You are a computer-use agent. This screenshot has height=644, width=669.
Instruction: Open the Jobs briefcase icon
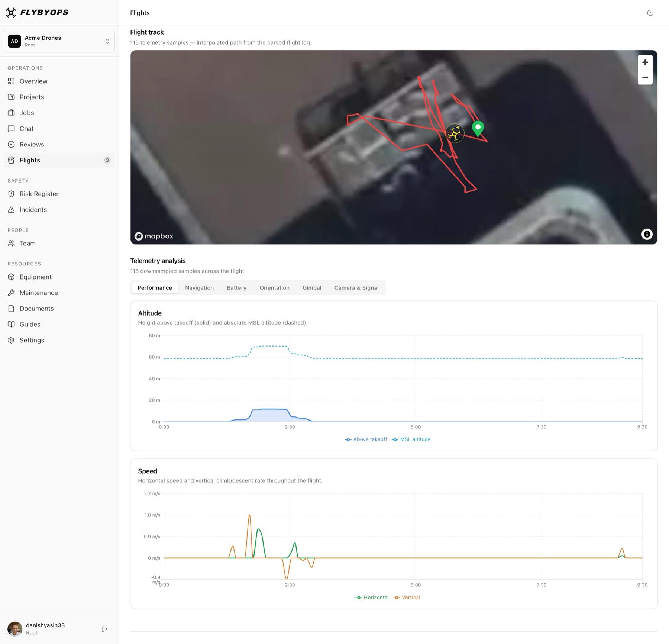(12, 113)
